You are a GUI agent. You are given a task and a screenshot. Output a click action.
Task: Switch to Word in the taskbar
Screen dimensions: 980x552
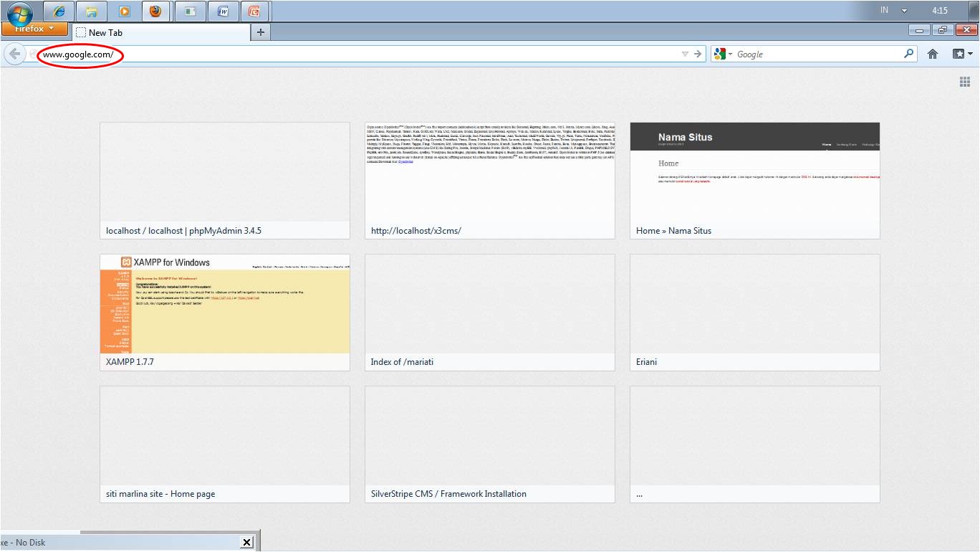[x=223, y=11]
